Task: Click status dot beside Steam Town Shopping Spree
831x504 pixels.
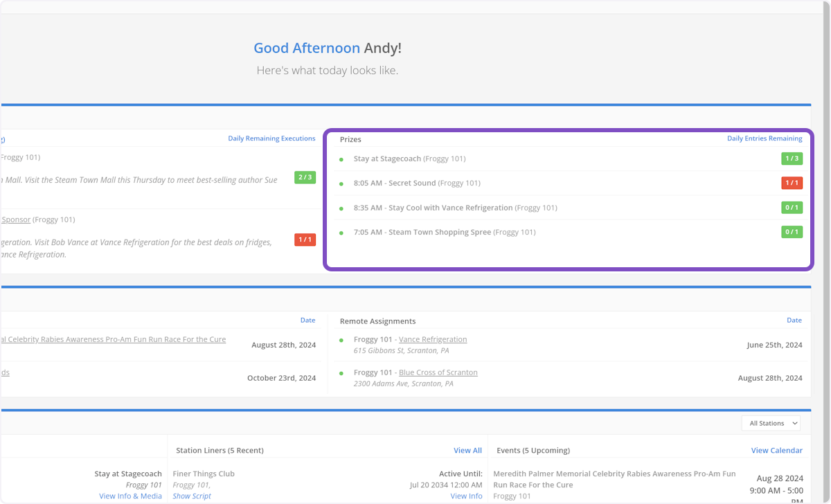Action: pos(341,233)
